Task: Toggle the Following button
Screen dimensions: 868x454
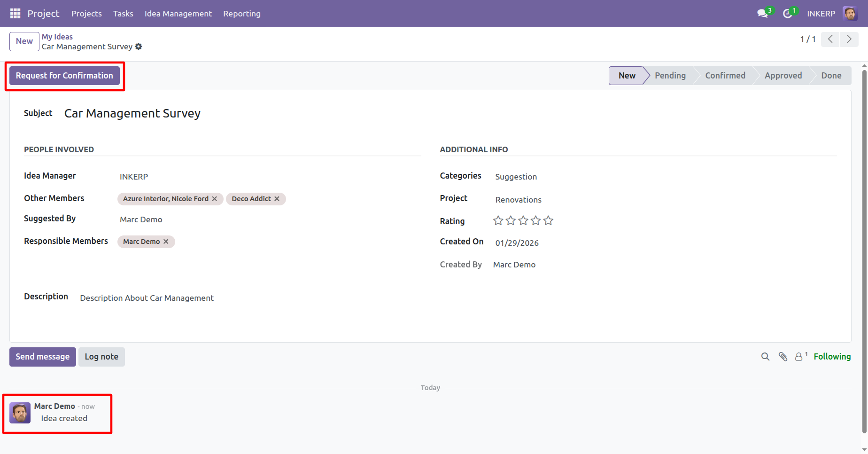Action: point(832,357)
